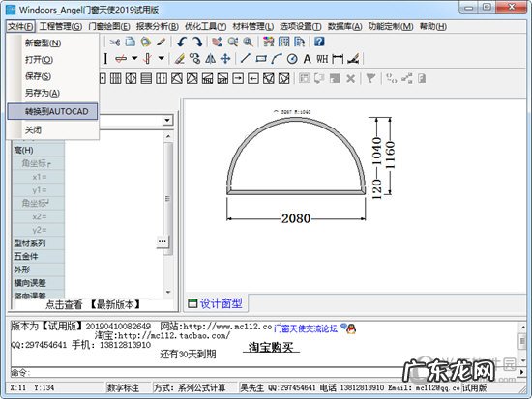Screen dimensions: 532x399
Task: Select the linear dimension tool icon
Action: click(338, 59)
